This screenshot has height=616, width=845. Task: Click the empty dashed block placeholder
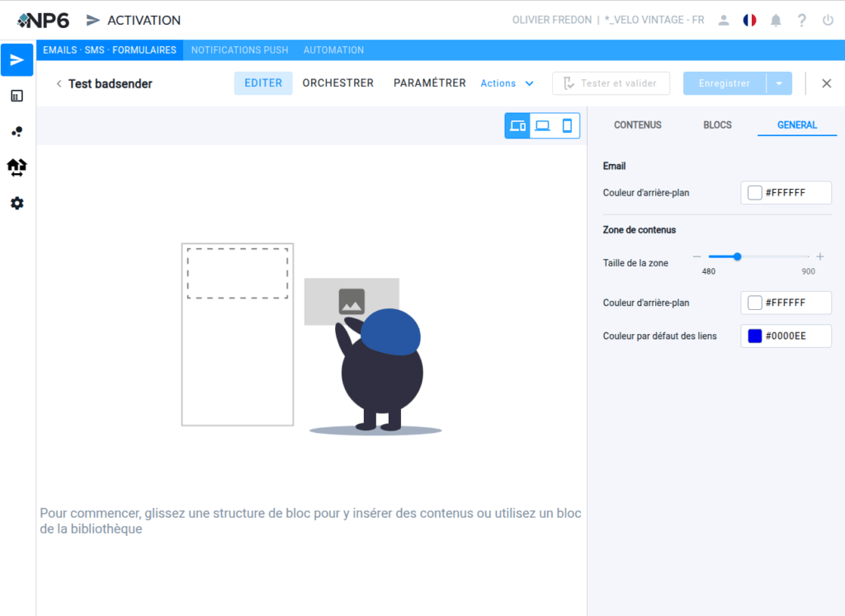pyautogui.click(x=237, y=273)
